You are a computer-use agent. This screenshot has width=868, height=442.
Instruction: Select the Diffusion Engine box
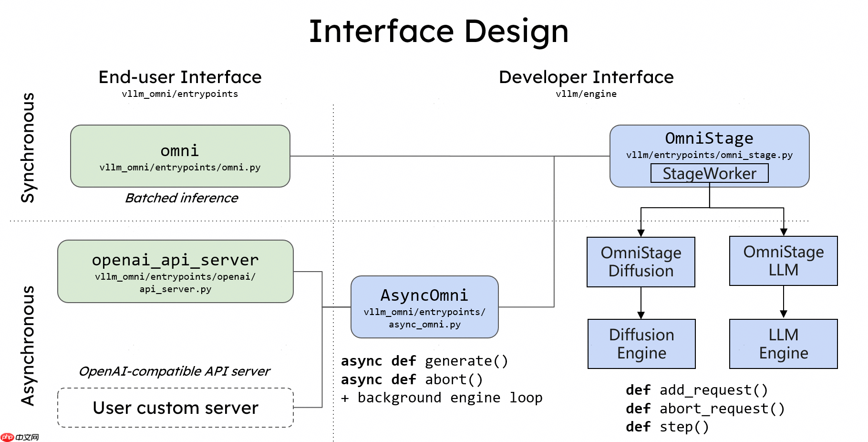[641, 344]
